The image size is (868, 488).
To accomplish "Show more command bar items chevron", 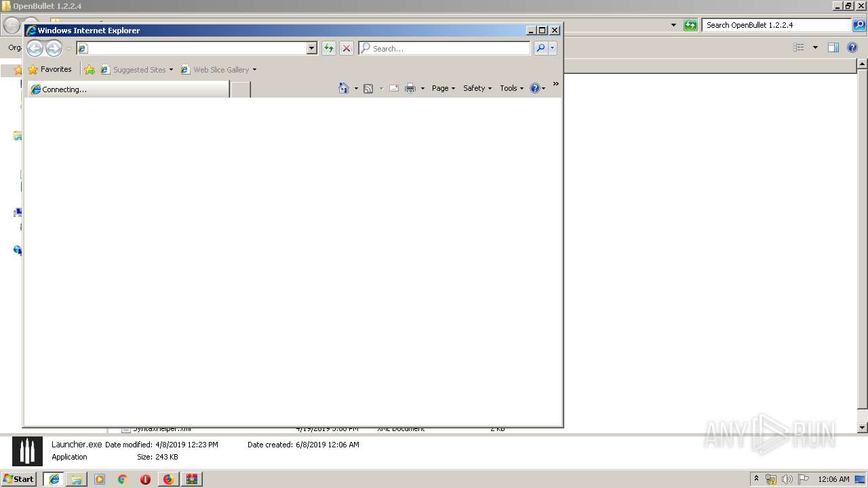I will 555,84.
